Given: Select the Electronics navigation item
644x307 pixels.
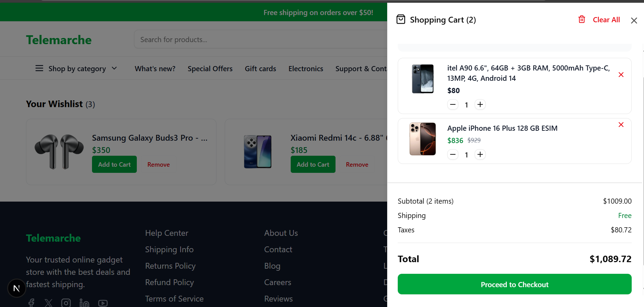Looking at the screenshot, I should pyautogui.click(x=305, y=68).
